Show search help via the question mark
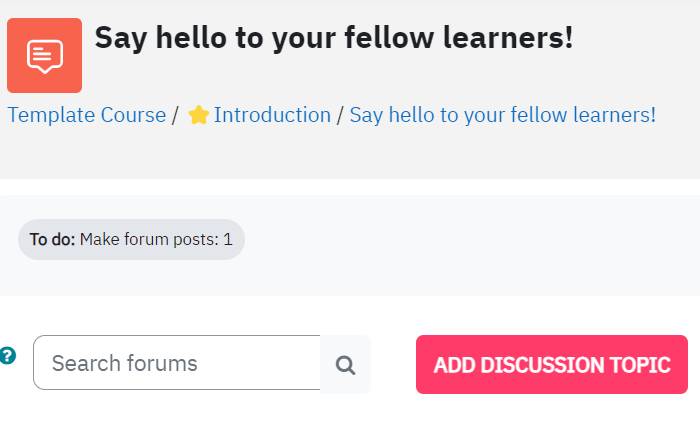The height and width of the screenshot is (438, 700). (8, 356)
